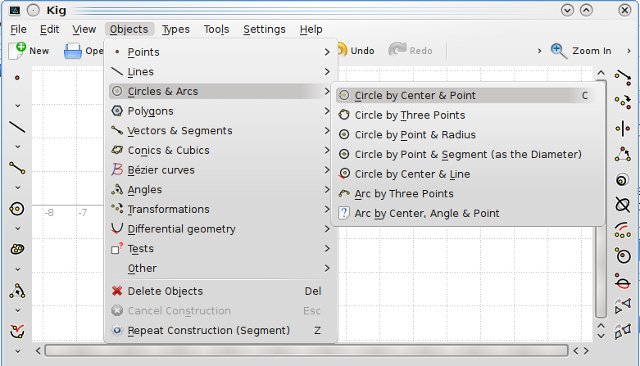Choose Circle by Point & Radius
640x366 pixels.
point(468,135)
